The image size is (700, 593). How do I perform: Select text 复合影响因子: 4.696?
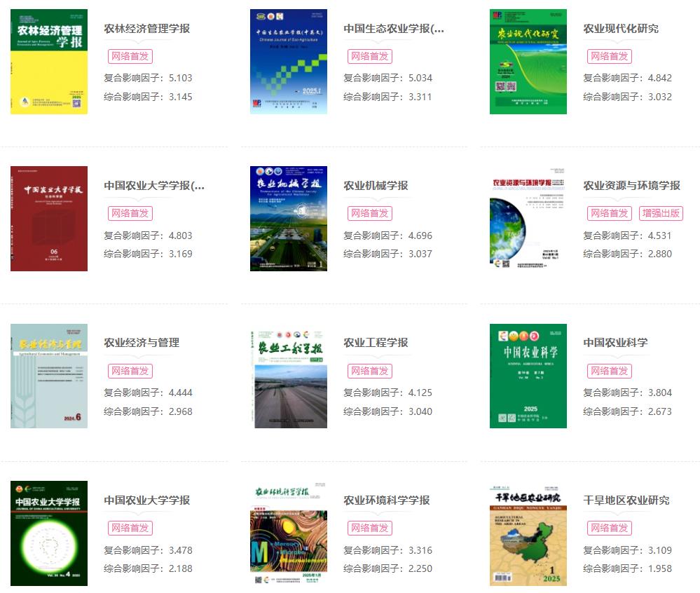point(387,236)
